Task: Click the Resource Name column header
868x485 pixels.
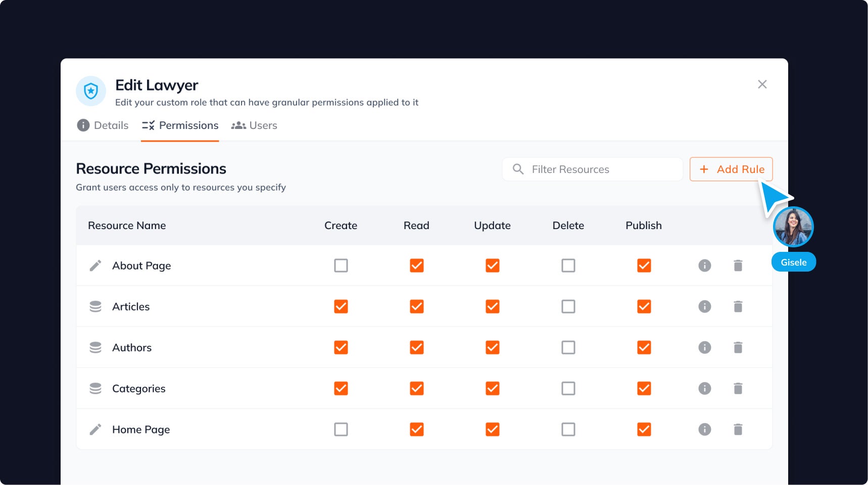Action: point(127,226)
